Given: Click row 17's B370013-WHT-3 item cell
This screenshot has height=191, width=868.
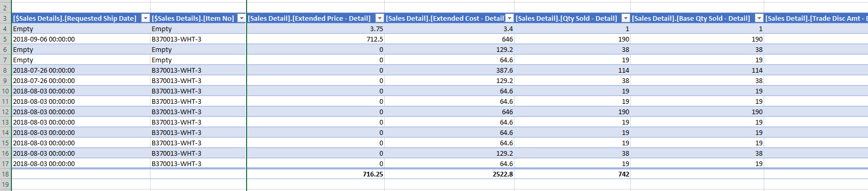Looking at the screenshot, I should 198,163.
